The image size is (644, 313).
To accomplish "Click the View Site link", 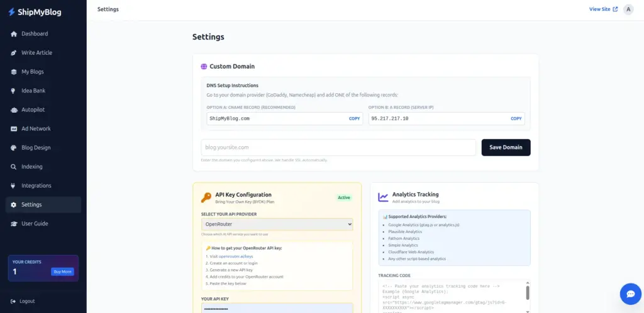I will [603, 9].
